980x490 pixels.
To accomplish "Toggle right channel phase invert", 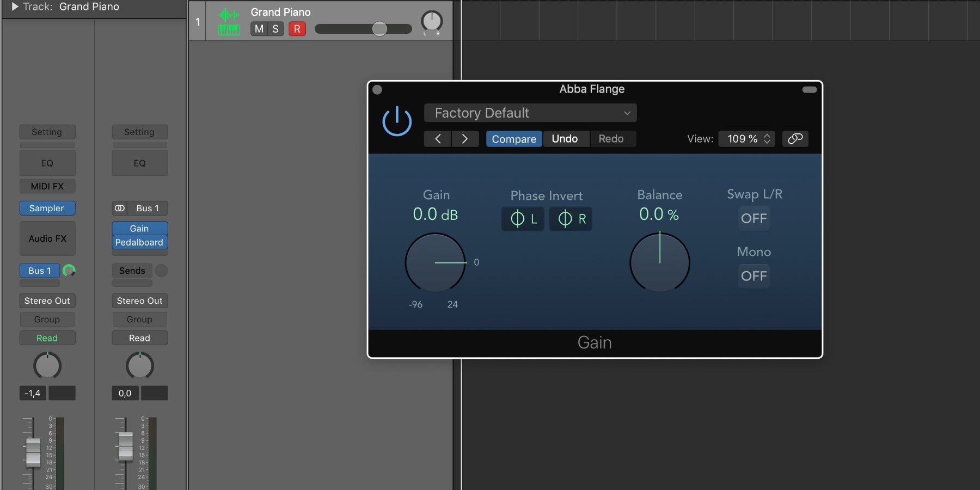I will pyautogui.click(x=571, y=219).
